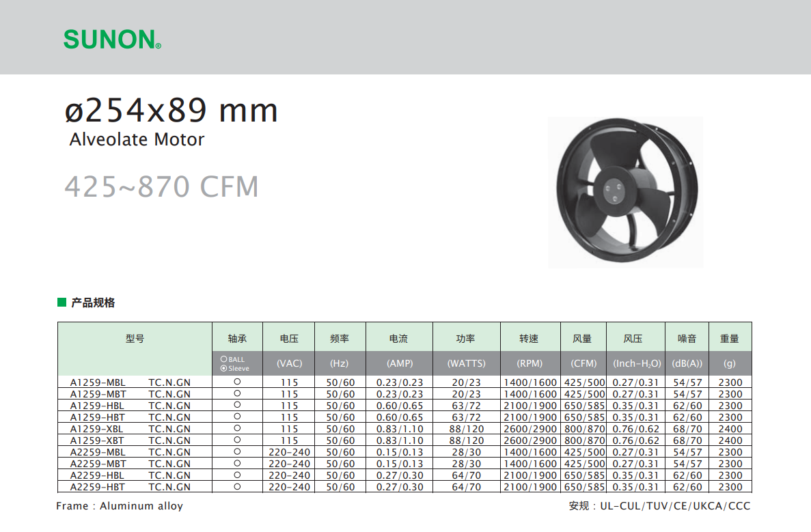Click model A2259-MBT
811x532 pixels.
point(98,464)
